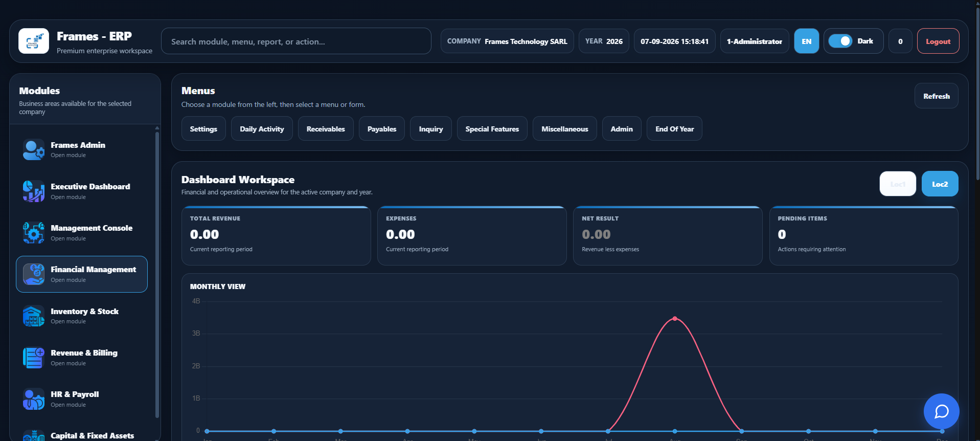The height and width of the screenshot is (441, 980).
Task: Open the chat bubble floating icon
Action: [941, 411]
